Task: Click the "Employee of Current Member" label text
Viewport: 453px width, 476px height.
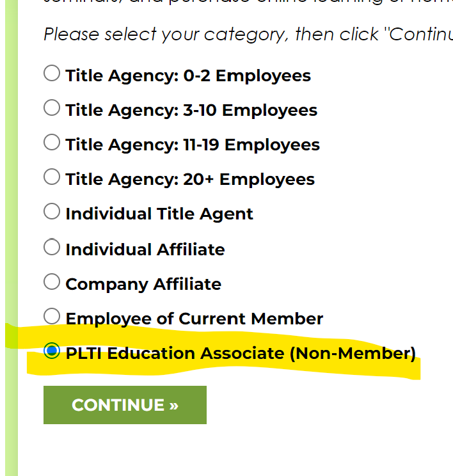Action: pos(195,319)
